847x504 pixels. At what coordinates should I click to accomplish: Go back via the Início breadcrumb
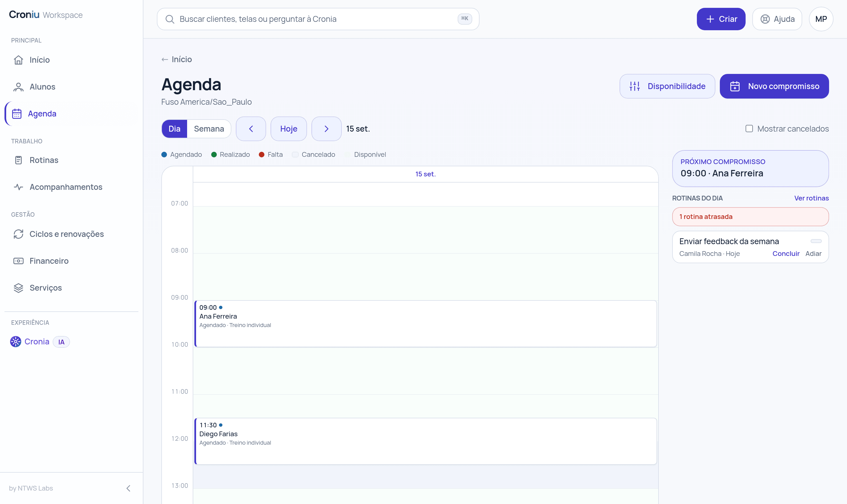177,59
